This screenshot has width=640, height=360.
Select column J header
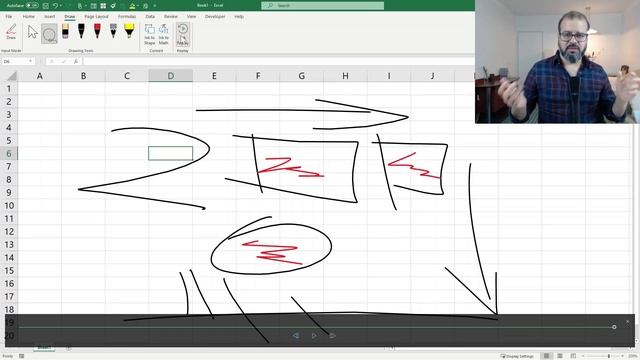tap(433, 76)
